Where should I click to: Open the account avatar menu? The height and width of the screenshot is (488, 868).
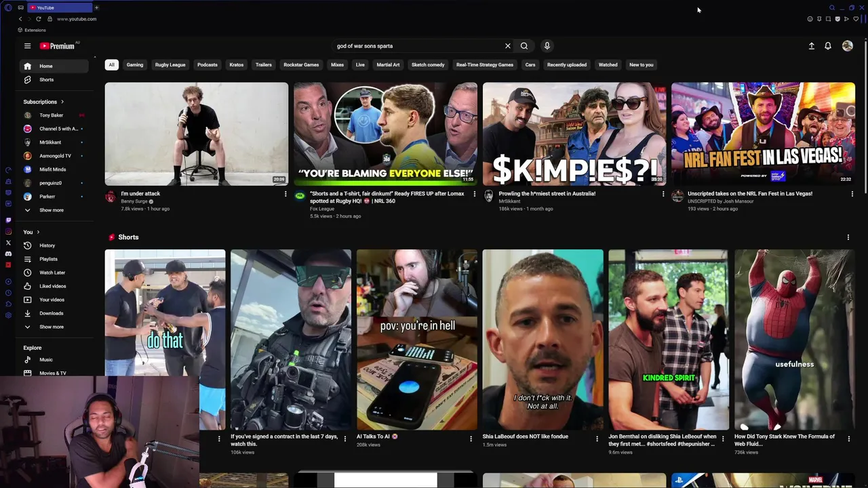848,46
